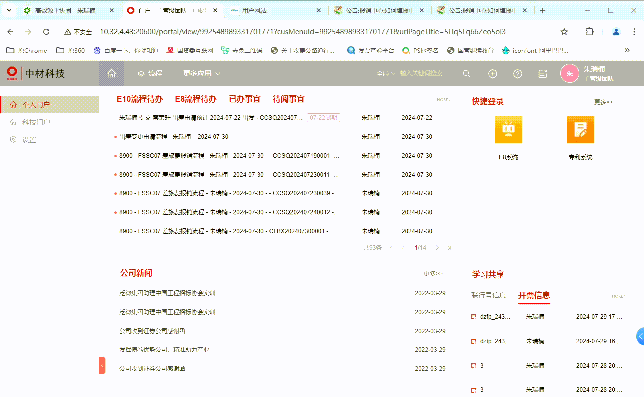
Task: Open the yellow robot quick-login icon
Action: [x=508, y=130]
